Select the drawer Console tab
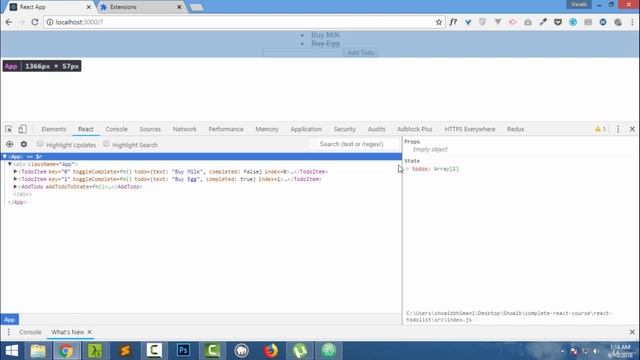Image resolution: width=640 pixels, height=360 pixels. (30, 332)
